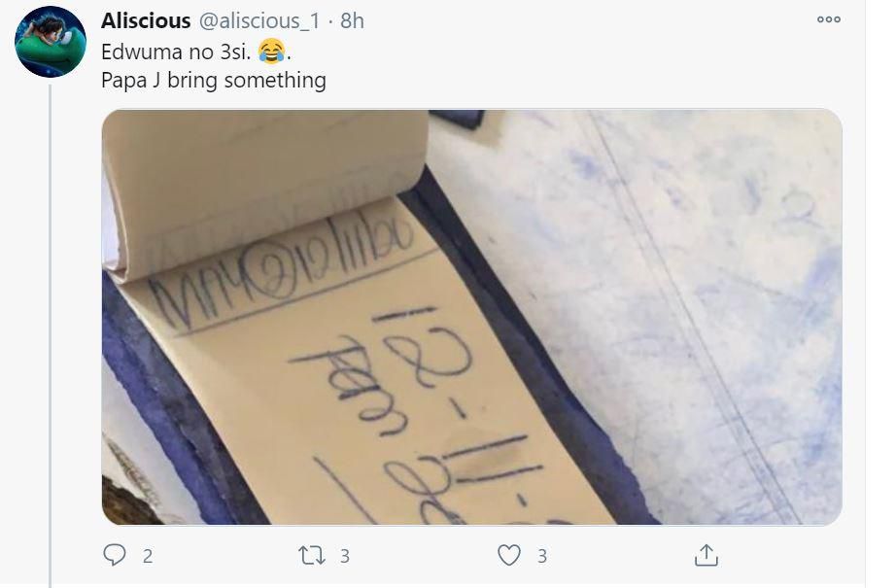Like the tweet with the heart icon
This screenshot has height=588, width=896.
pyautogui.click(x=508, y=555)
